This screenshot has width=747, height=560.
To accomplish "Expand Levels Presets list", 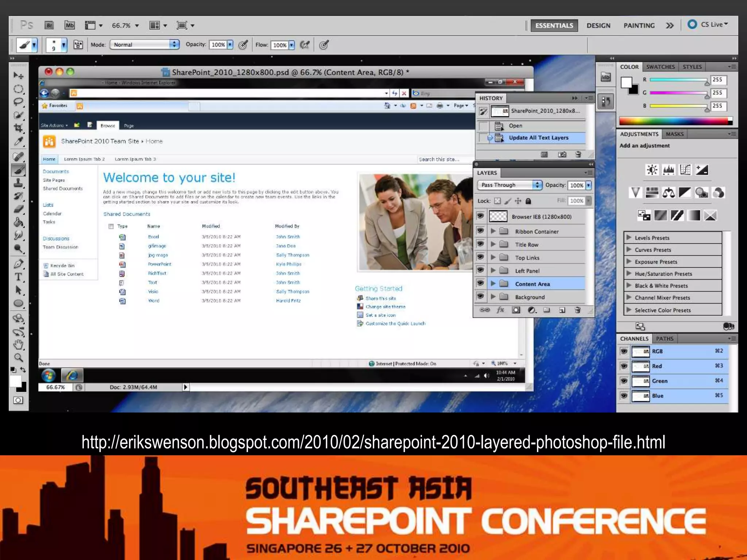I will (629, 237).
